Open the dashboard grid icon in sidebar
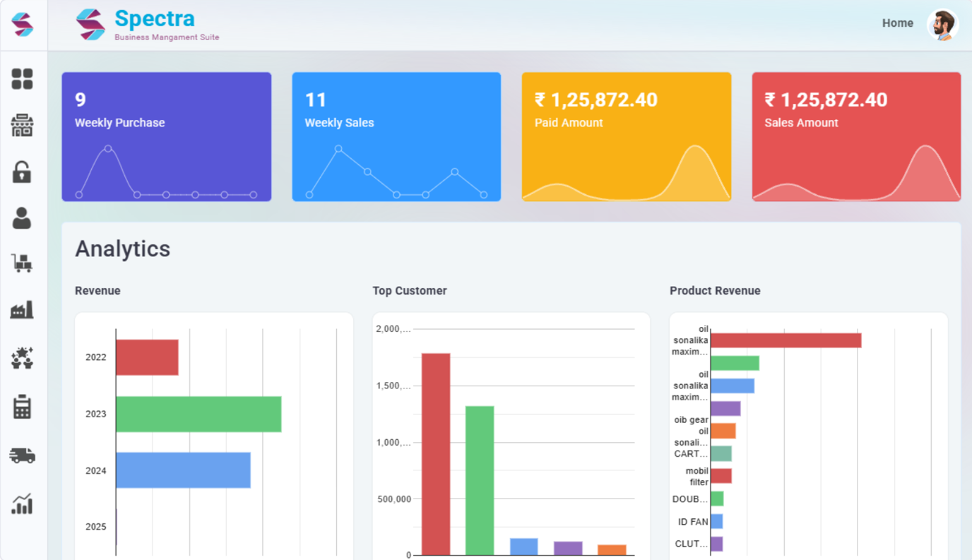Viewport: 972px width, 560px height. click(x=23, y=78)
